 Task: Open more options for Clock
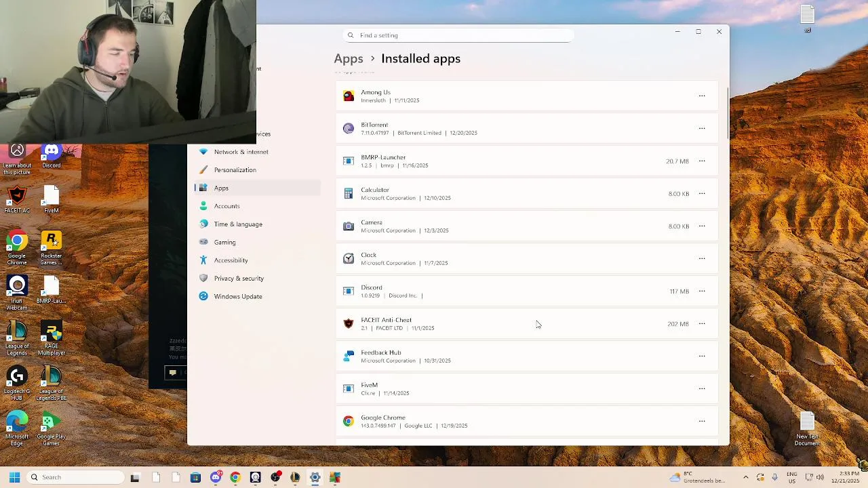[702, 259]
